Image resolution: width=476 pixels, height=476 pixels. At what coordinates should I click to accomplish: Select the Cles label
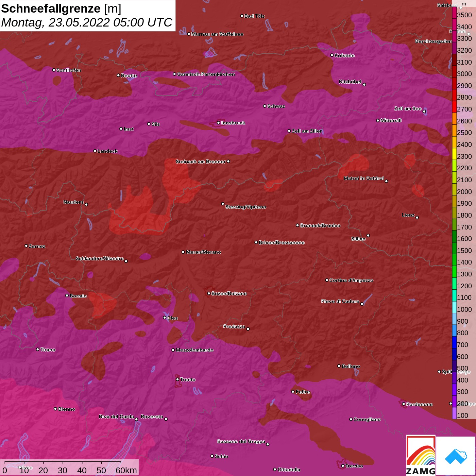[x=172, y=318]
